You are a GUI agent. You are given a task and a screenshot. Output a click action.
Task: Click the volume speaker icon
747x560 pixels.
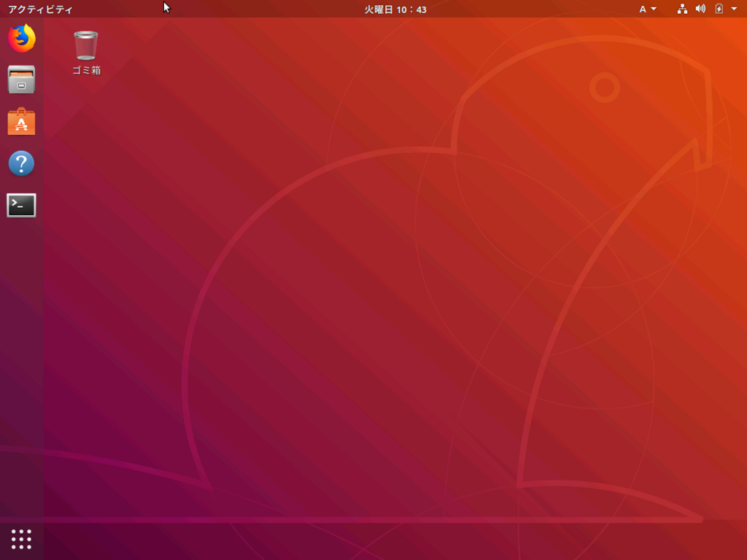700,9
